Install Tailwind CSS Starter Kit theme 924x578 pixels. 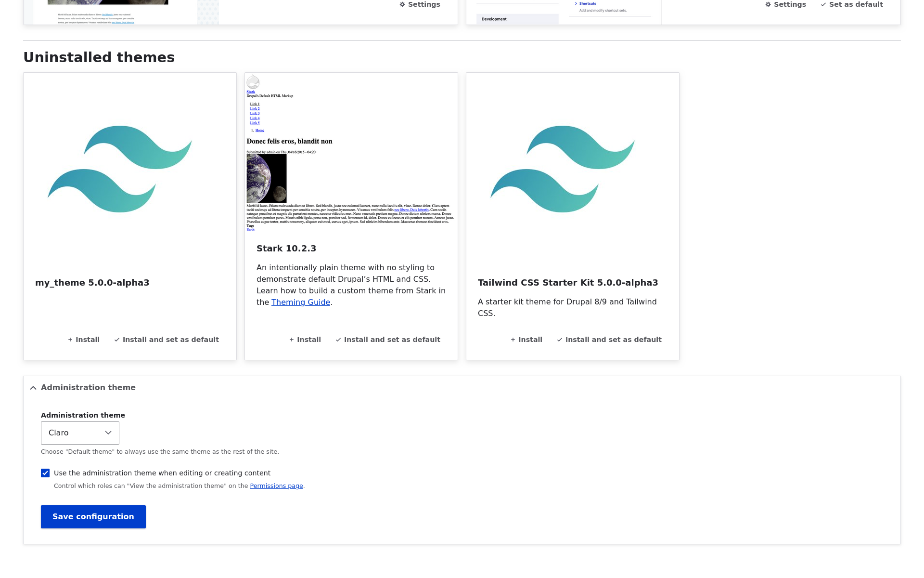pyautogui.click(x=526, y=340)
